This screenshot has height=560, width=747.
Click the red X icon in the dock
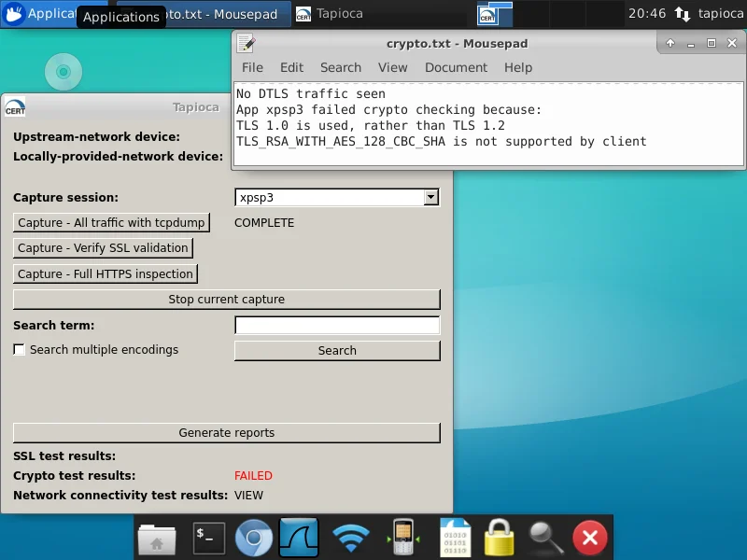point(589,538)
